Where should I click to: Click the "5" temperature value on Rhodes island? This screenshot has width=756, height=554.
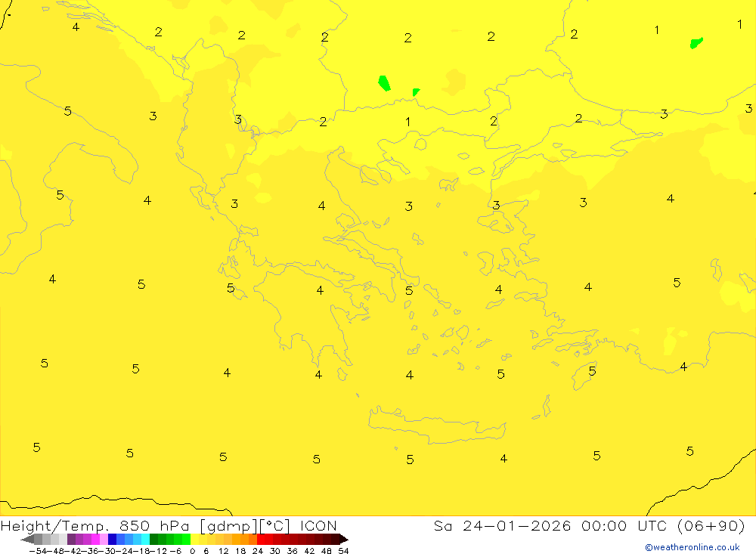(x=592, y=371)
